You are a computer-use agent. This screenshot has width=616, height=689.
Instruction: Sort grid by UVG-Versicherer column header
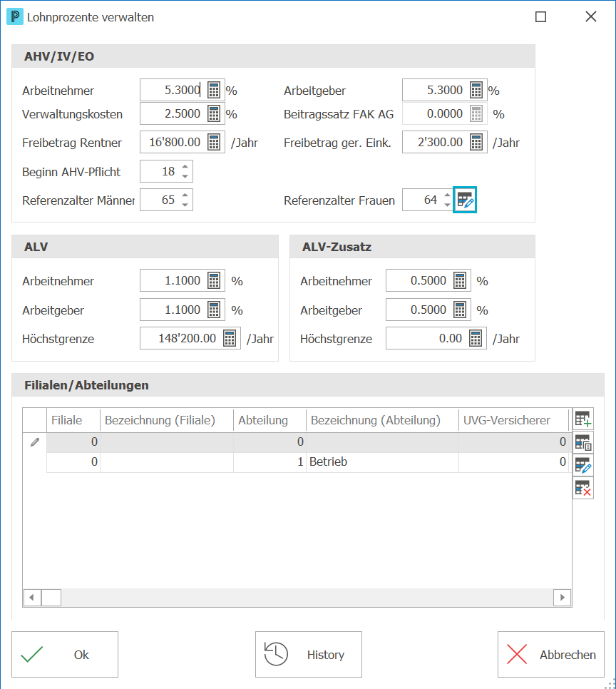pos(513,420)
